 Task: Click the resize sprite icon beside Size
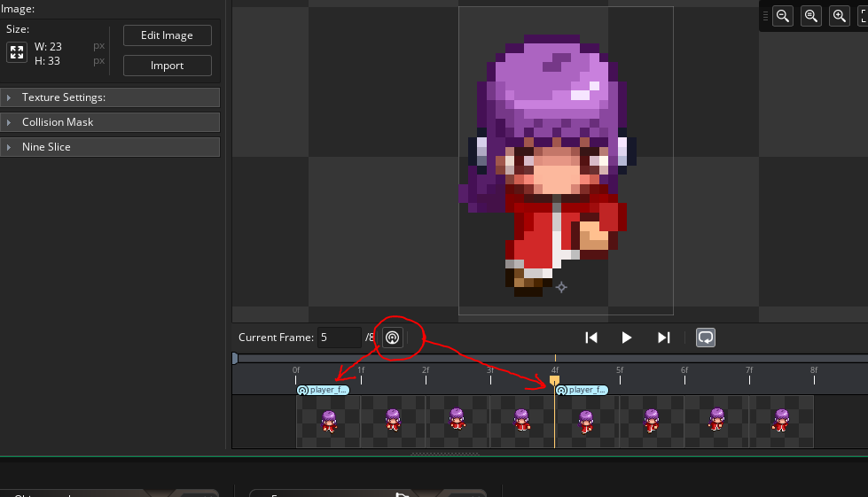(x=17, y=52)
